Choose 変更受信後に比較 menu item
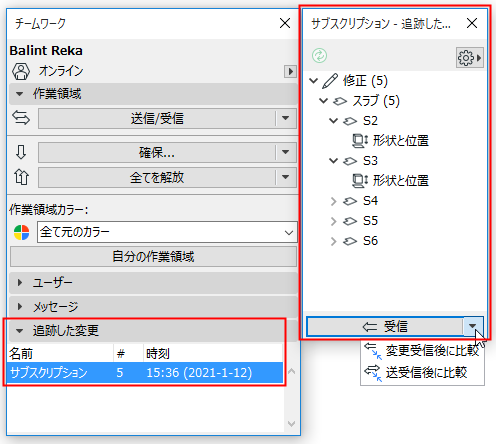Viewport: 496px width, 444px height. point(422,351)
